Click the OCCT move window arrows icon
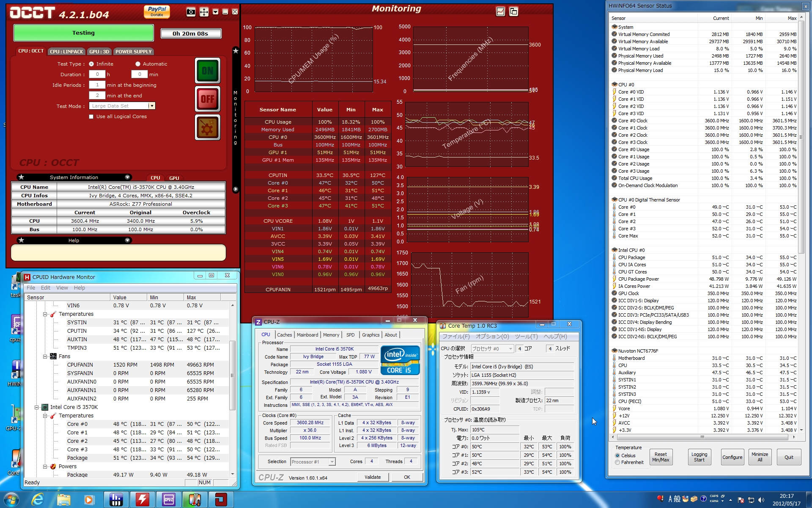The height and width of the screenshot is (508, 812). tap(204, 12)
